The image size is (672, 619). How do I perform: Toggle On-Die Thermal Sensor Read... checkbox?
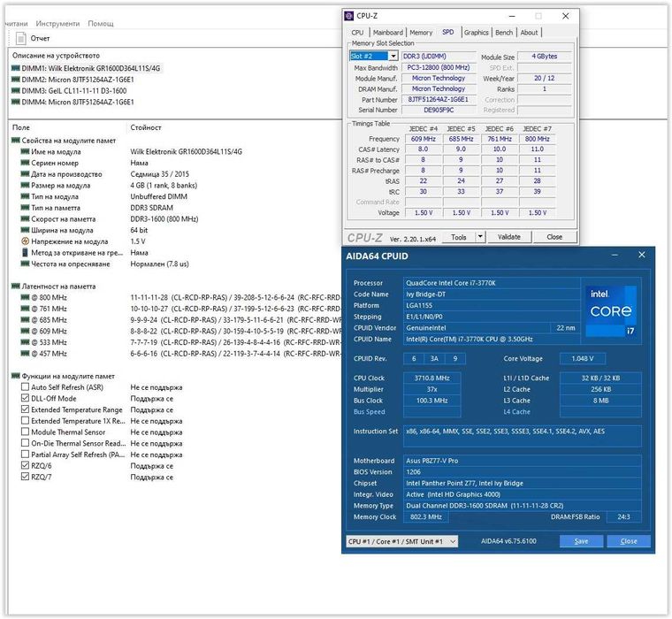click(x=25, y=443)
